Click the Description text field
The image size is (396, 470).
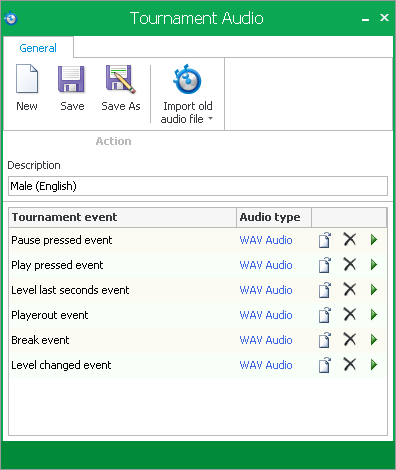click(x=198, y=186)
